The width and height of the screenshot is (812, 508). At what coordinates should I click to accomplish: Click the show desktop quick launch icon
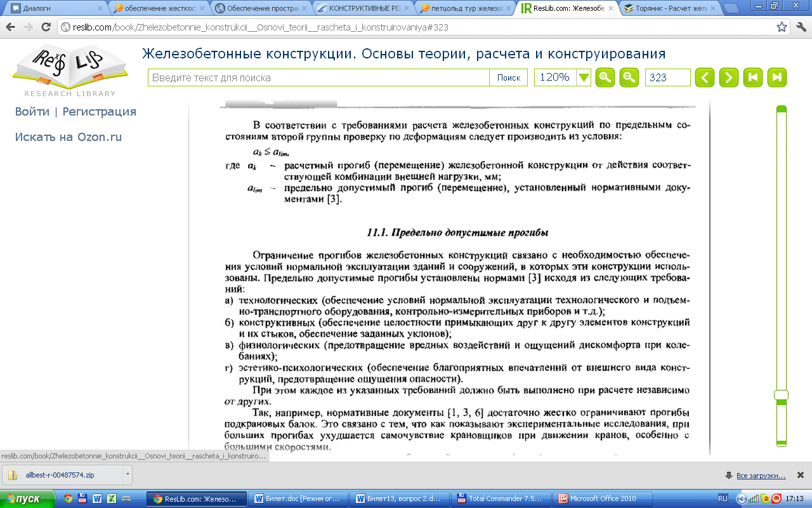pyautogui.click(x=126, y=498)
